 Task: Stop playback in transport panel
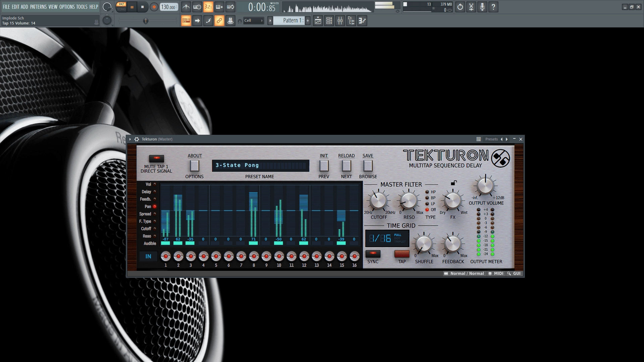tap(143, 7)
